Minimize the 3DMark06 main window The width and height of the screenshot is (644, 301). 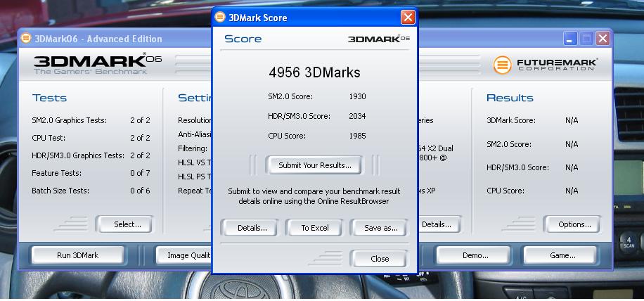pos(569,39)
